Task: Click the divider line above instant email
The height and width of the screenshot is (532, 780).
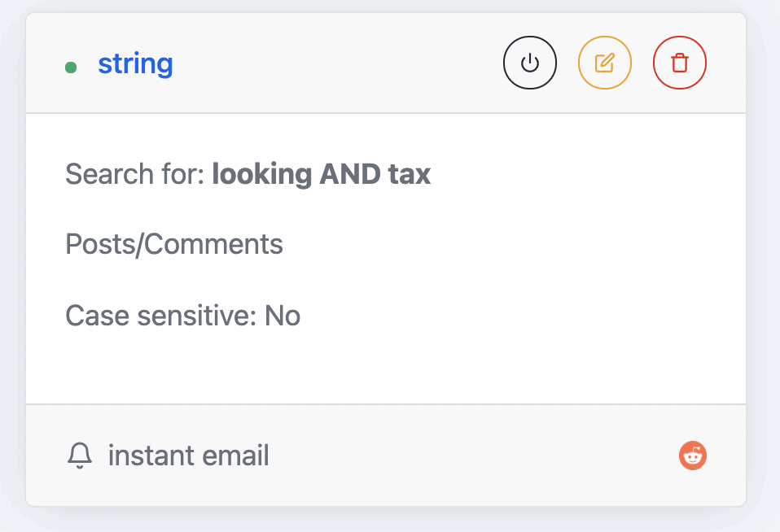Action: click(x=386, y=404)
